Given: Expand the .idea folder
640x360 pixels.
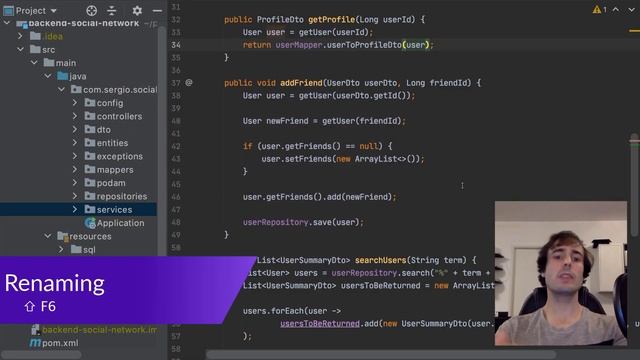Looking at the screenshot, I should pyautogui.click(x=20, y=36).
